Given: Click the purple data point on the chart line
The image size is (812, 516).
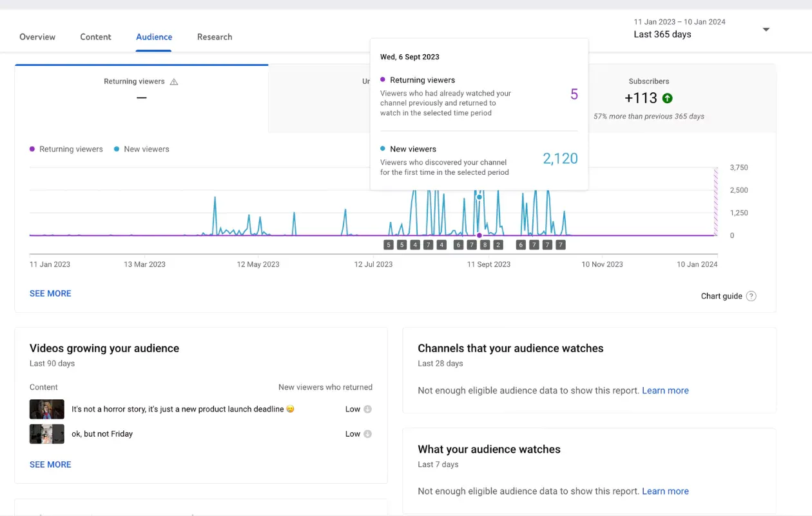Looking at the screenshot, I should [x=479, y=235].
